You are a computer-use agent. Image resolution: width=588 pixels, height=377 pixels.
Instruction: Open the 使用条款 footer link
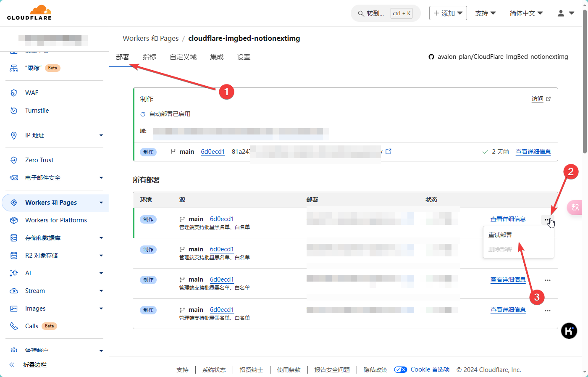[x=289, y=370]
